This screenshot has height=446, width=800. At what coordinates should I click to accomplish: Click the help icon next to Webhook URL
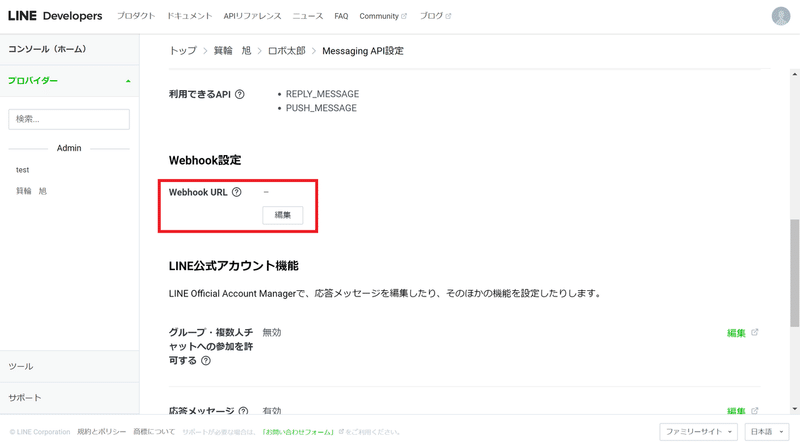(237, 192)
